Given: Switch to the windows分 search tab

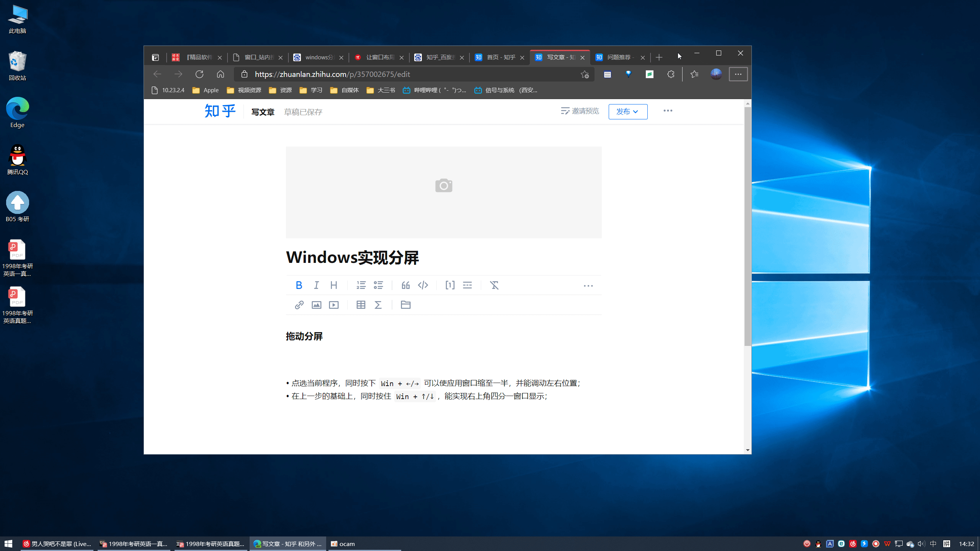Looking at the screenshot, I should tap(318, 57).
